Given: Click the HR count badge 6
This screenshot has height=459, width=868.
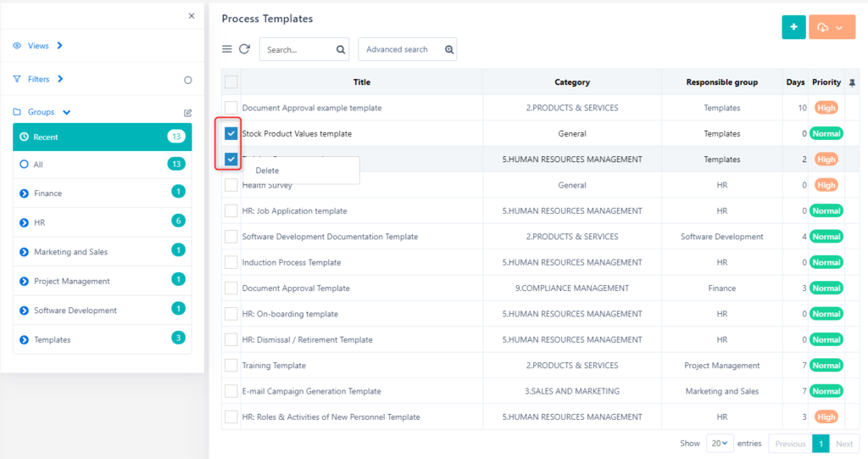Looking at the screenshot, I should [x=178, y=221].
